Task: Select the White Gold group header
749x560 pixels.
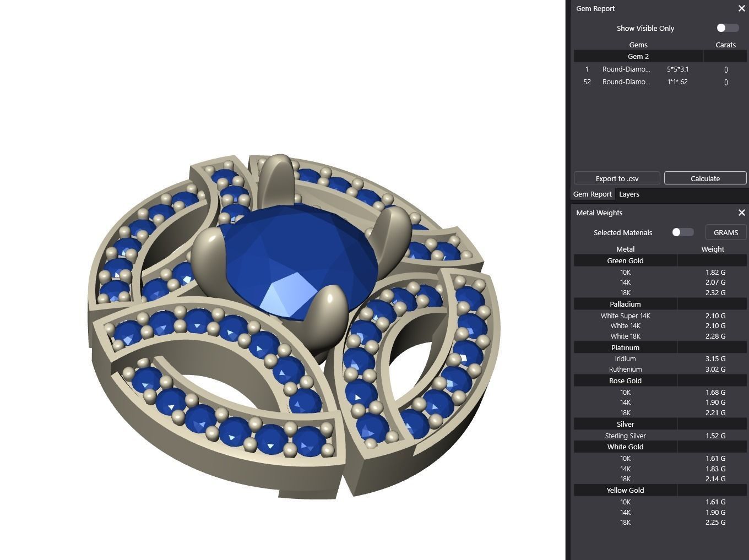Action: (660, 447)
